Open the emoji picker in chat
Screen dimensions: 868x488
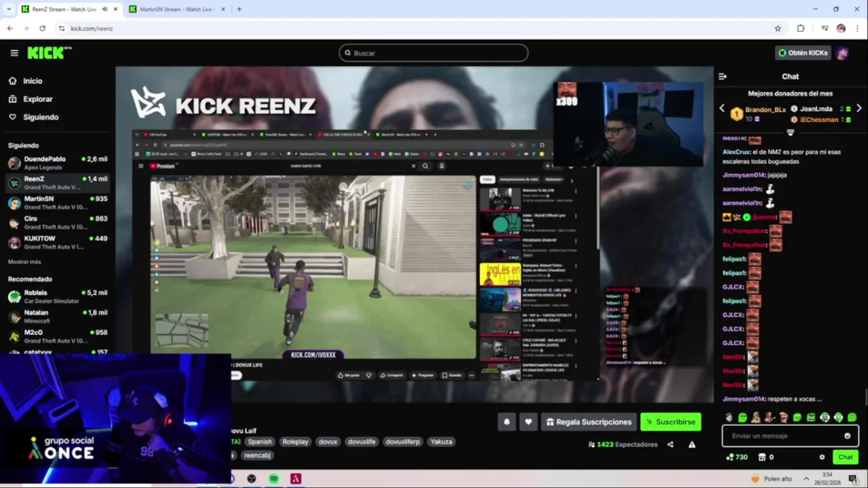[847, 436]
